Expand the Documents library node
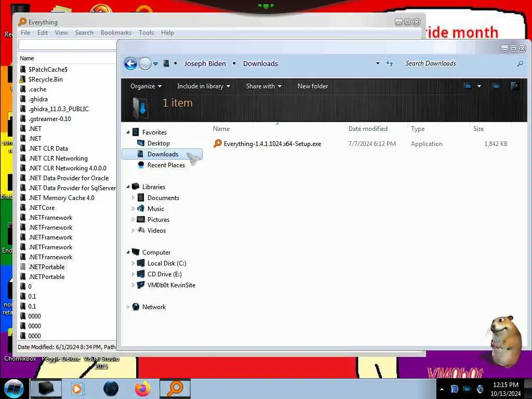 click(x=133, y=198)
